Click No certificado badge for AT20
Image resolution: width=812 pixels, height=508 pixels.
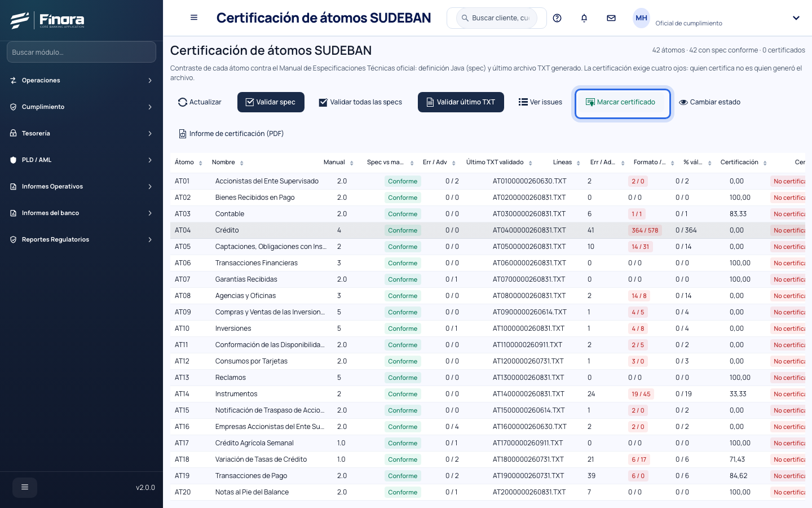[788, 492]
